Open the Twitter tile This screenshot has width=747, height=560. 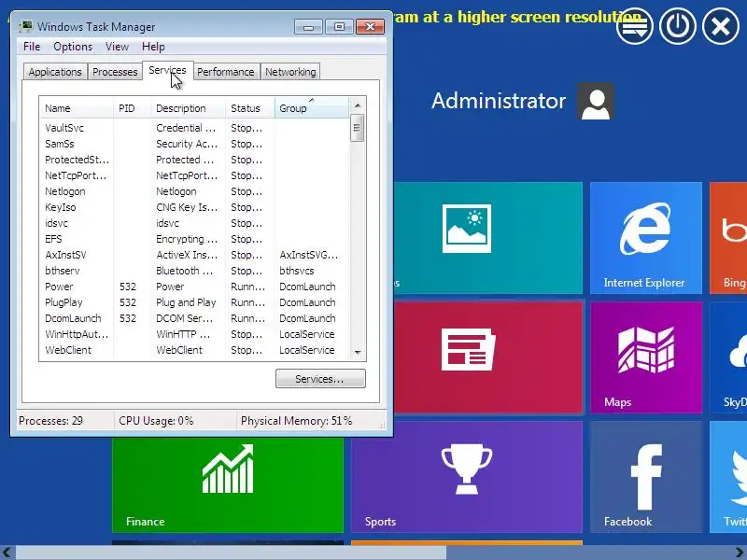click(728, 477)
